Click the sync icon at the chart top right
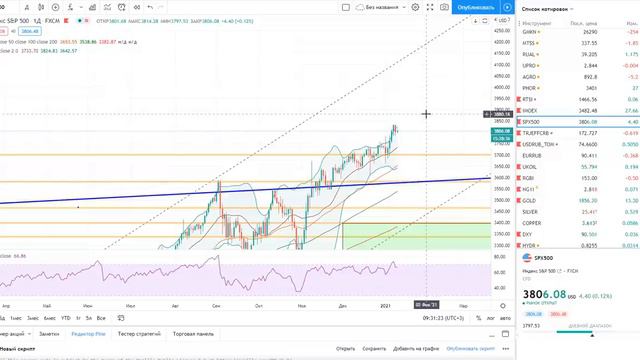This screenshot has width=640, height=360. click(x=484, y=21)
